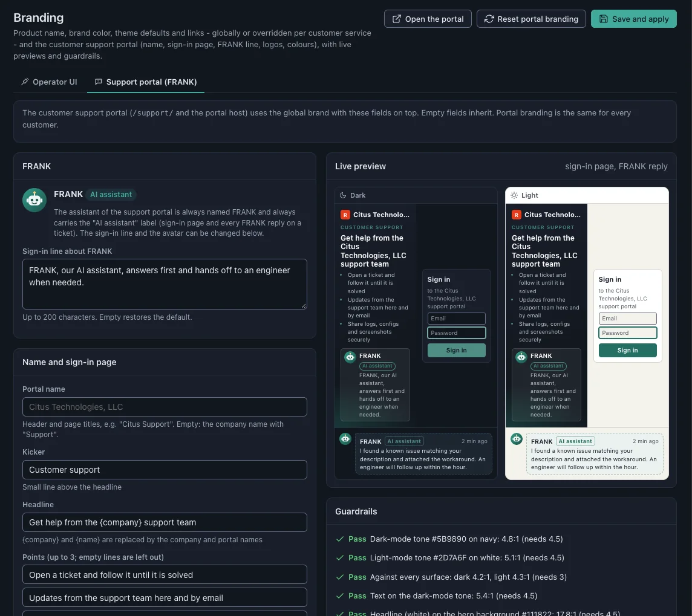Click the point field "Open a ticket and follow it"
This screenshot has width=692, height=616.
pos(165,574)
